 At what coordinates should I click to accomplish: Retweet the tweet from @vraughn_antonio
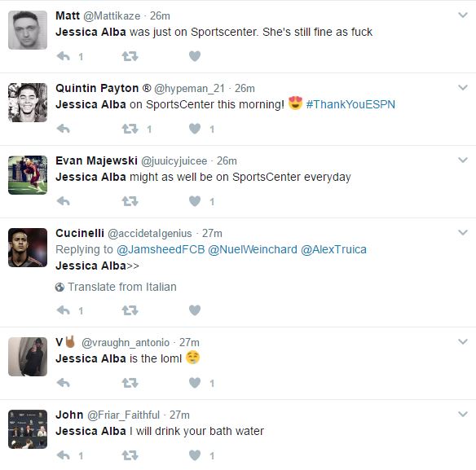pos(130,383)
